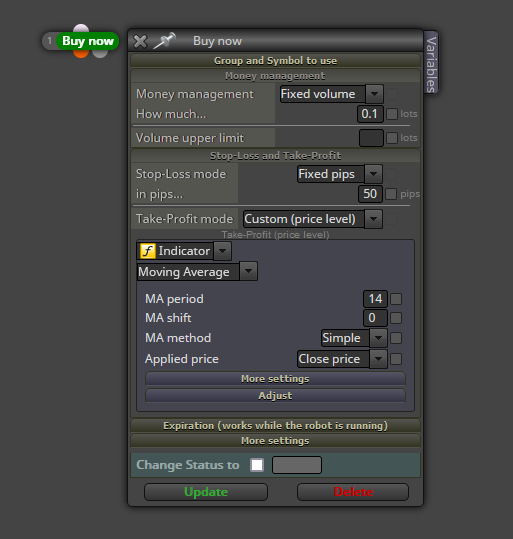
Task: Click the Change Status to gray field
Action: [297, 465]
